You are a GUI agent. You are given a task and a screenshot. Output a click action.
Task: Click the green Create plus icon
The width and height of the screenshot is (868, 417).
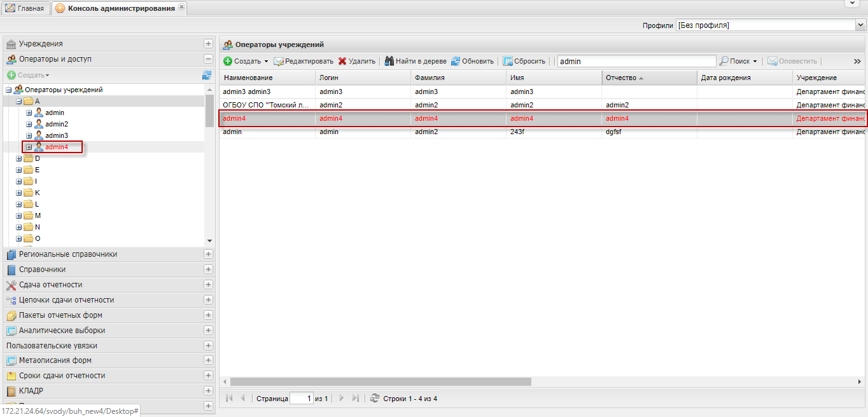(228, 62)
